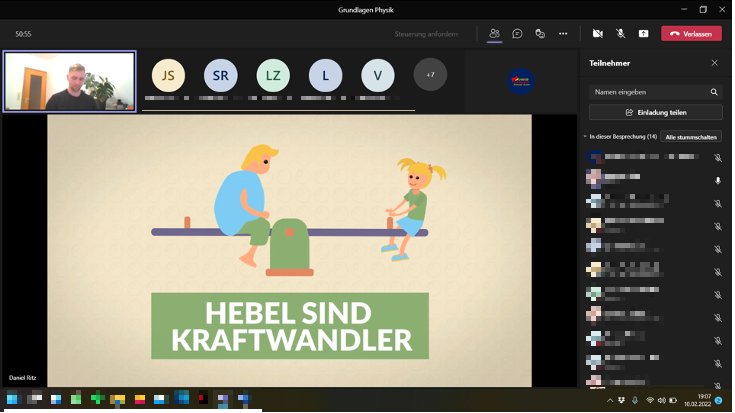Viewport: 735px width, 413px height.
Task: Click the Windows Start button
Action: click(12, 400)
